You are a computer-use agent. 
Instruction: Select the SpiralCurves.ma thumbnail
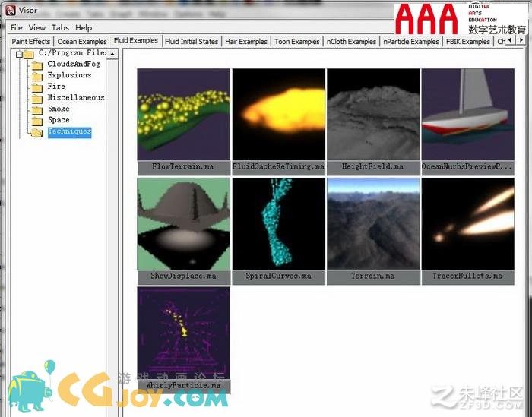279,224
